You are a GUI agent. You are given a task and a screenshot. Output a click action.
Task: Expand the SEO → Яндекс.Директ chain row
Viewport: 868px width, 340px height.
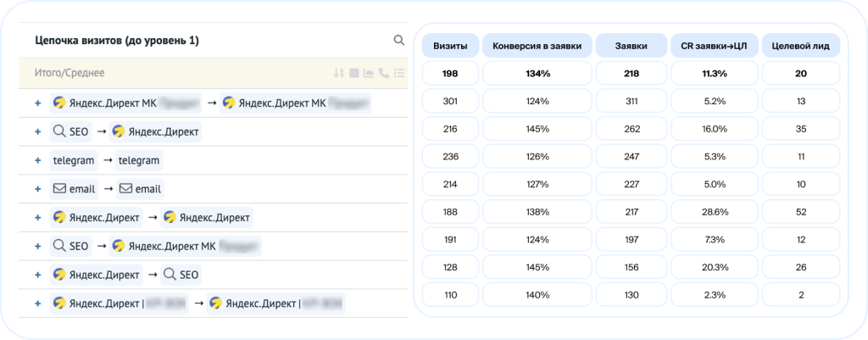click(x=37, y=131)
